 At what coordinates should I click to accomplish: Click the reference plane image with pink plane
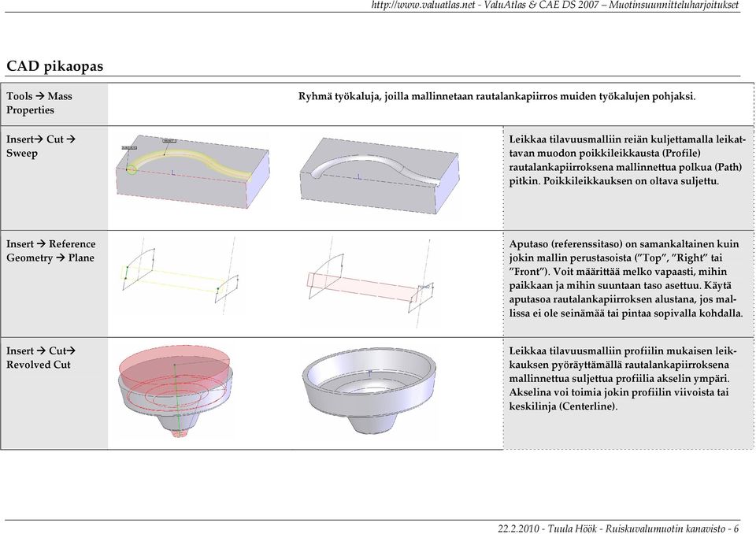[370, 282]
